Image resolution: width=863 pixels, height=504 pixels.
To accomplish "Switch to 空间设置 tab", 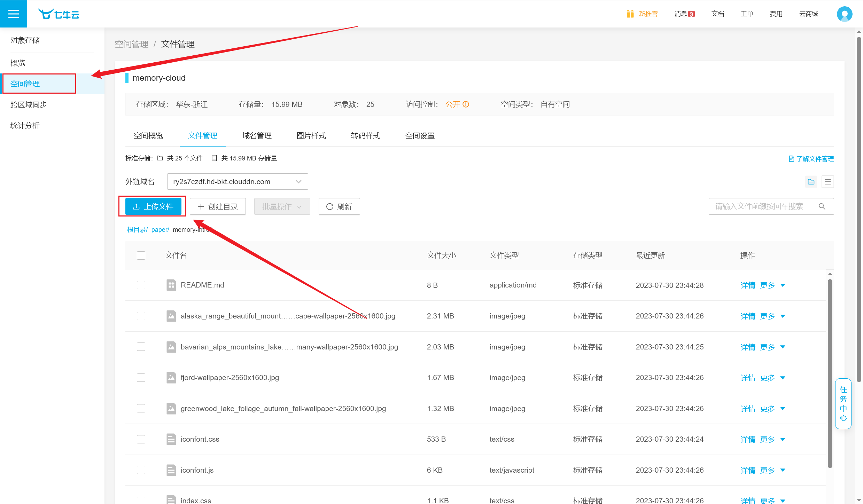I will 420,136.
